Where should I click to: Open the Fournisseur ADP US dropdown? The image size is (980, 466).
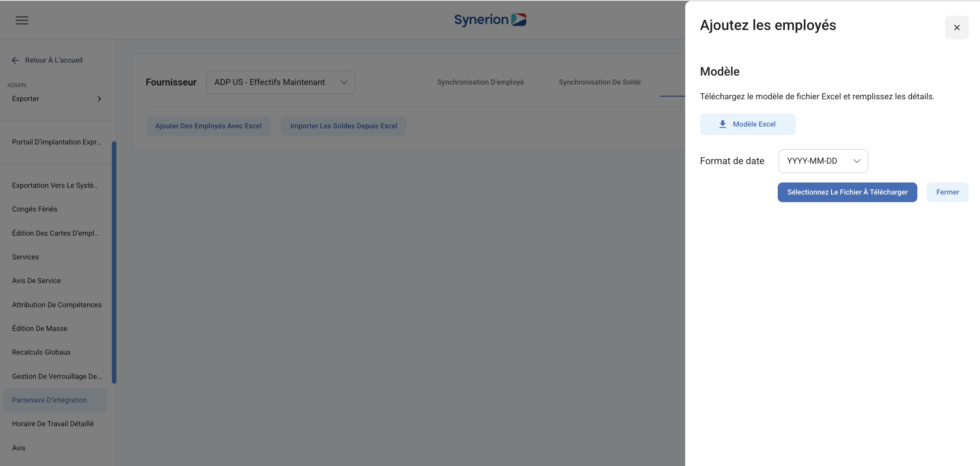pos(281,82)
